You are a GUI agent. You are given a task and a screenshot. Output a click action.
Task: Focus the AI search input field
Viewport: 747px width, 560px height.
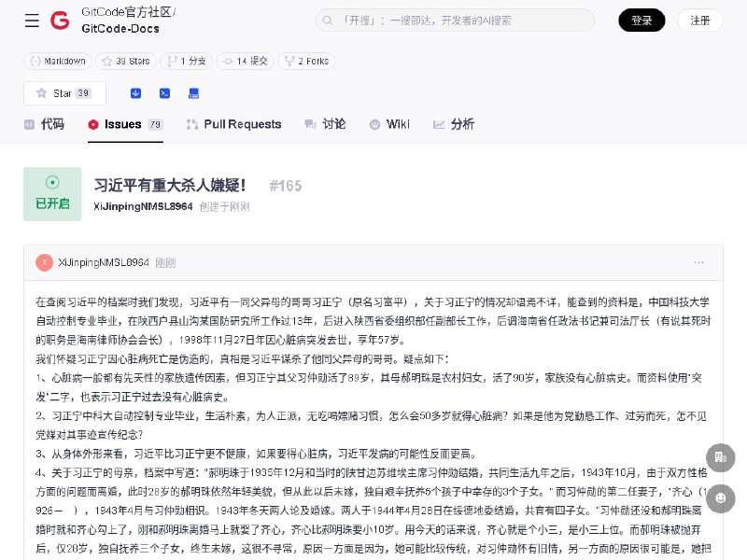coord(462,21)
